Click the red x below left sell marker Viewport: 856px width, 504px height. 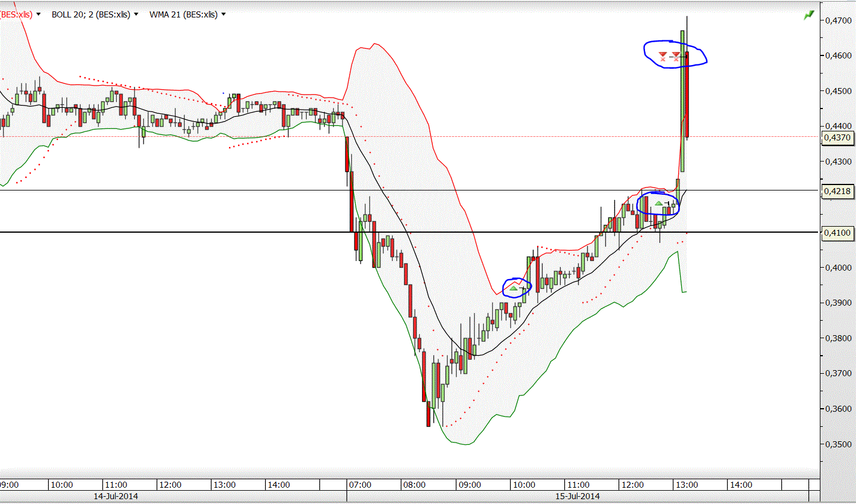click(663, 60)
